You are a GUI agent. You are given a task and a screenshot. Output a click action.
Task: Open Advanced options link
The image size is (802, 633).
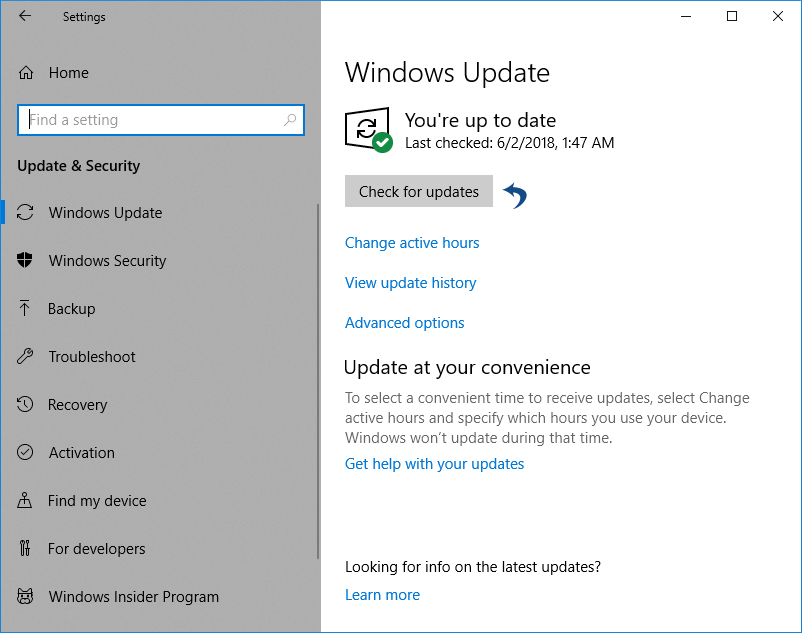405,323
